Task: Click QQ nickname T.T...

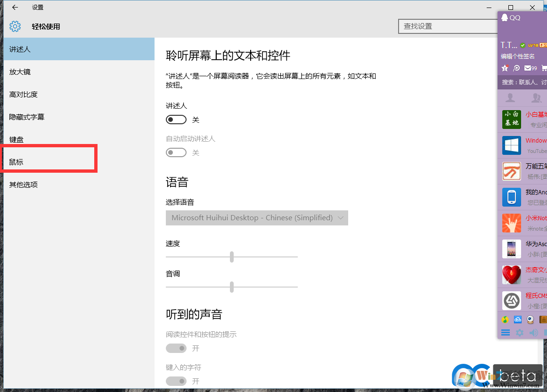Action: [509, 45]
